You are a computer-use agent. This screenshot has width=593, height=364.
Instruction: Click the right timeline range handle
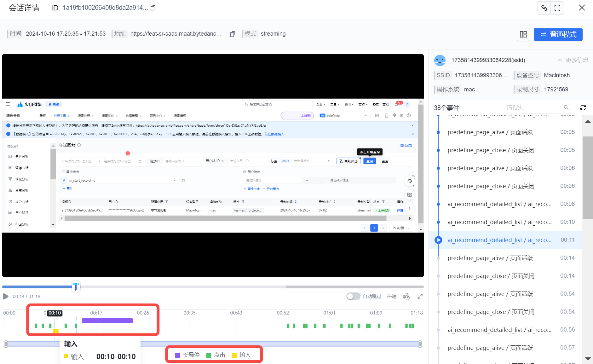click(420, 344)
